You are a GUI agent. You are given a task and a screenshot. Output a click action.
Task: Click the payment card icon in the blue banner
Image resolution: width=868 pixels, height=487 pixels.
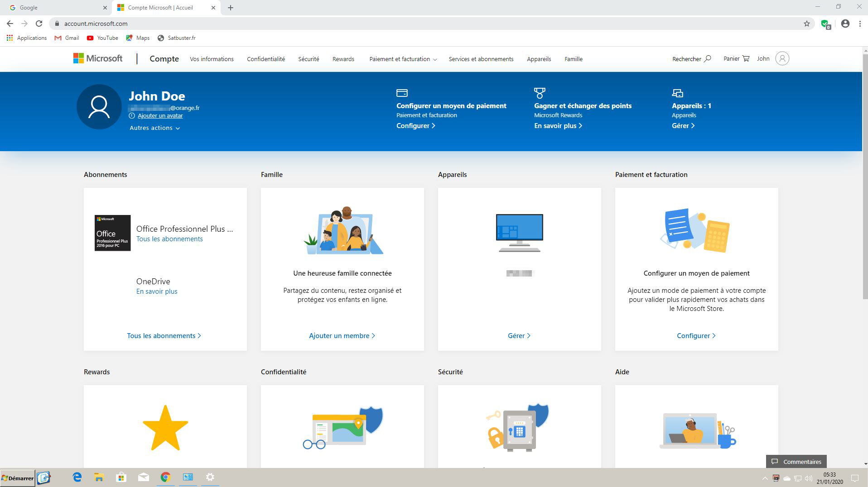[402, 93]
